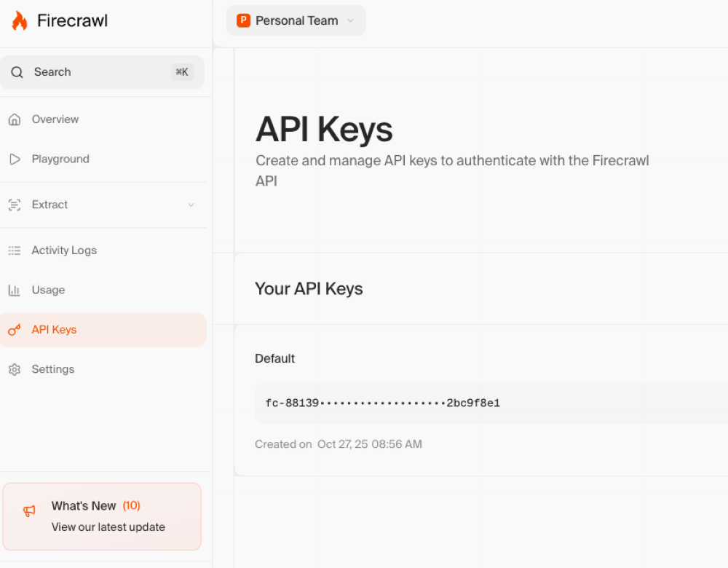This screenshot has width=728, height=568.
Task: Click the Personal Team avatar badge
Action: tap(244, 20)
